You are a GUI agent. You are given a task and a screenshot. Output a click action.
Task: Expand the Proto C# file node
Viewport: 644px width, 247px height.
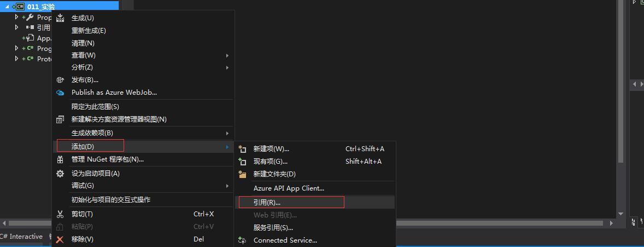(x=16, y=59)
